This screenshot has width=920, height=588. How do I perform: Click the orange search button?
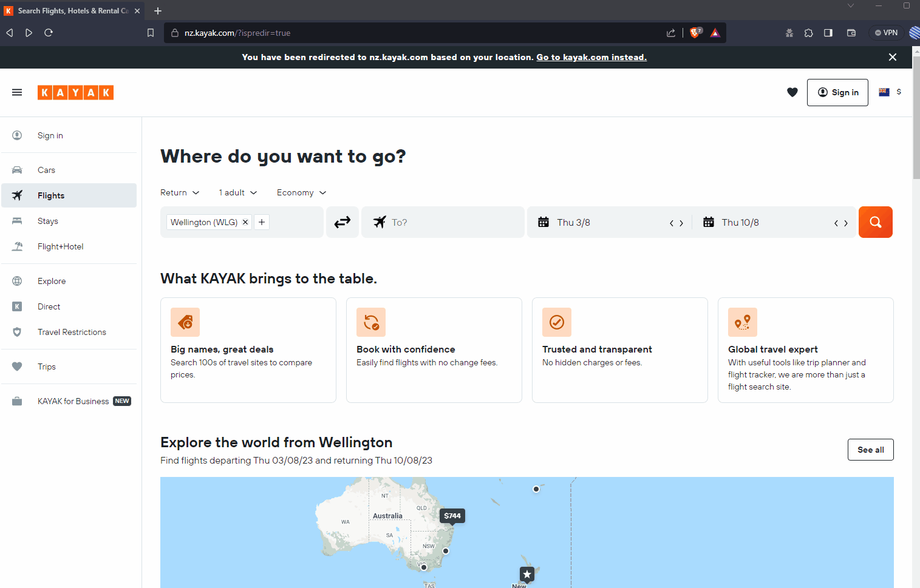(x=876, y=222)
